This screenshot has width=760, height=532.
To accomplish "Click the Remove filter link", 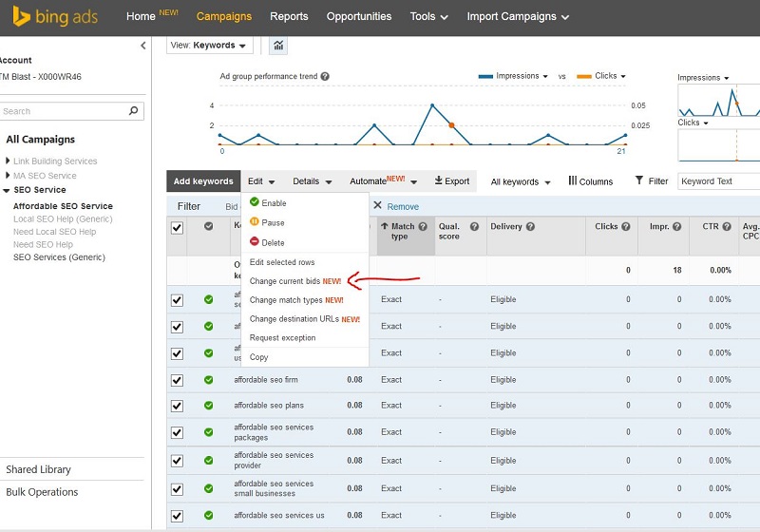I will 403,207.
